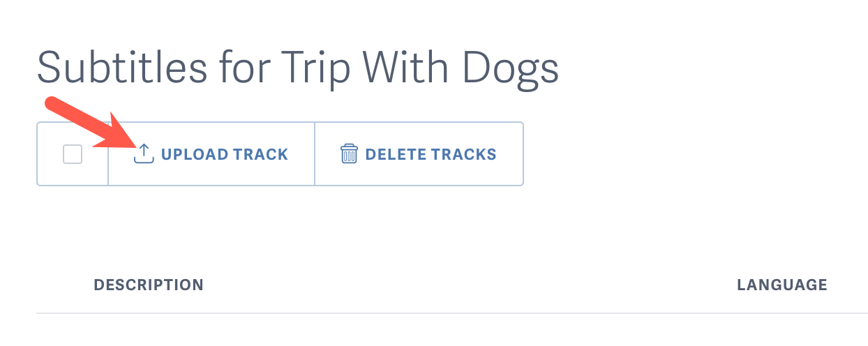This screenshot has height=346, width=868.
Task: Click the divider line under the column headers
Action: pos(452,313)
